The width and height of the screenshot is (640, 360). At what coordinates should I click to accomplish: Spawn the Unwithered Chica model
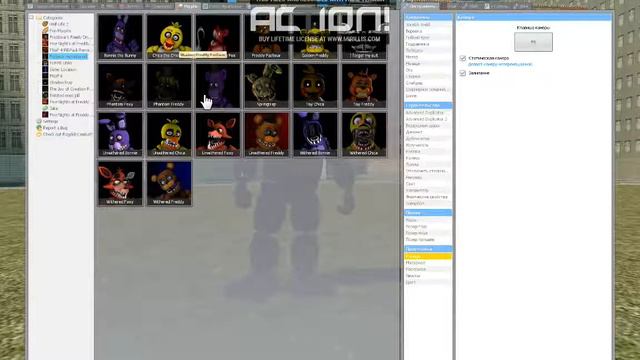point(169,134)
